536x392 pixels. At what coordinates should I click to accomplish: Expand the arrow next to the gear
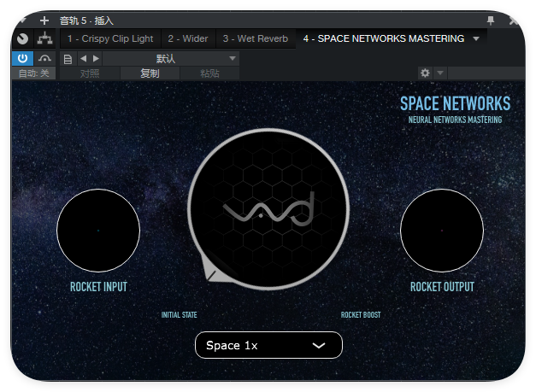tap(440, 73)
